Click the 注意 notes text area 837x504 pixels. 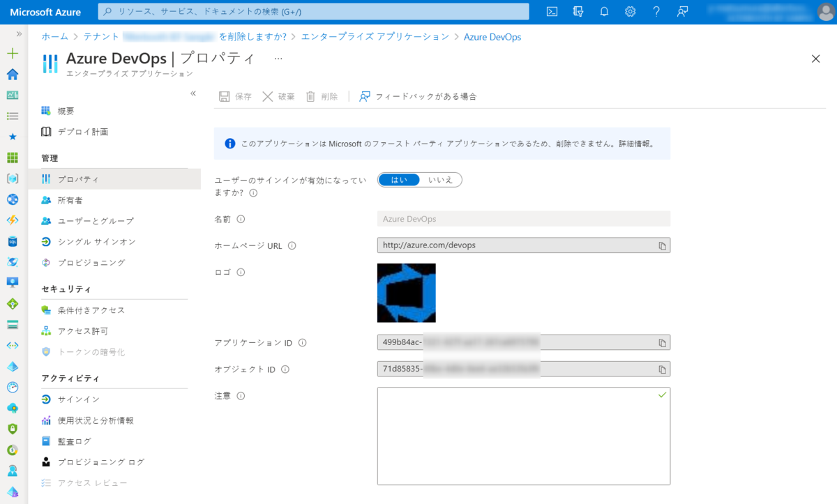click(x=524, y=436)
